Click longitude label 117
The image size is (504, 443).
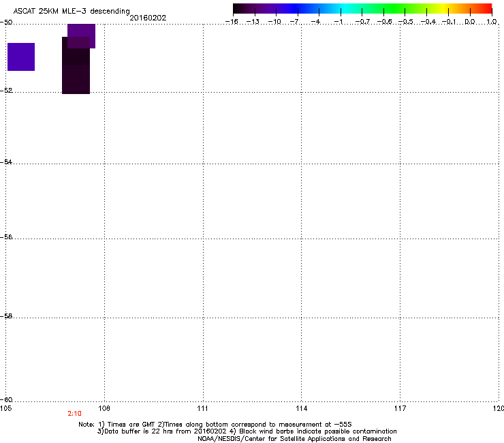(400, 408)
